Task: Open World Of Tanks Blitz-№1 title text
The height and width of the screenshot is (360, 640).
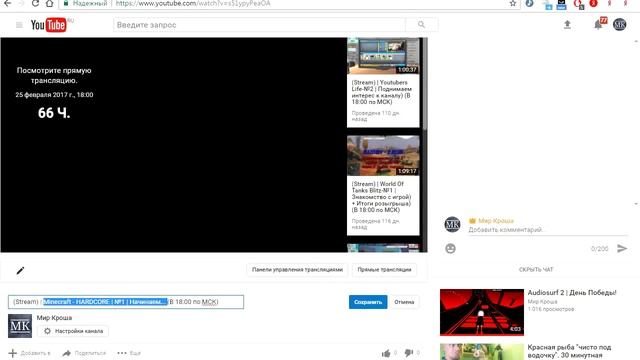Action: click(381, 197)
